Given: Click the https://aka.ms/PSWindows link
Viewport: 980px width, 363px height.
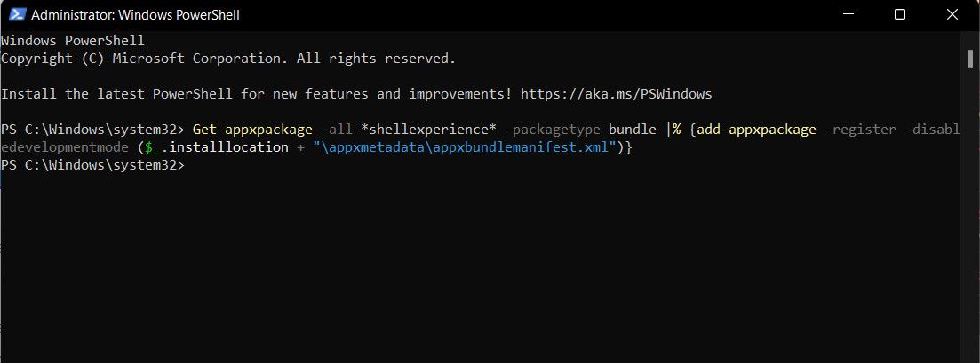Looking at the screenshot, I should click(616, 93).
